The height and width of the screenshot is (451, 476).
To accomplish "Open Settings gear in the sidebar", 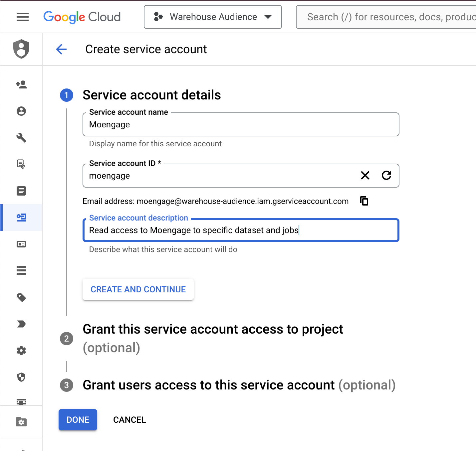I will coord(21,351).
